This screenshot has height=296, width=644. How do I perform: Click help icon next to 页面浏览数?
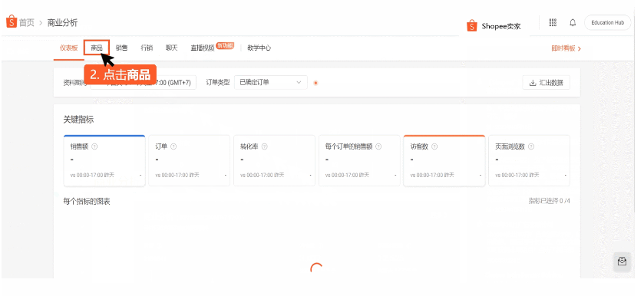[531, 146]
